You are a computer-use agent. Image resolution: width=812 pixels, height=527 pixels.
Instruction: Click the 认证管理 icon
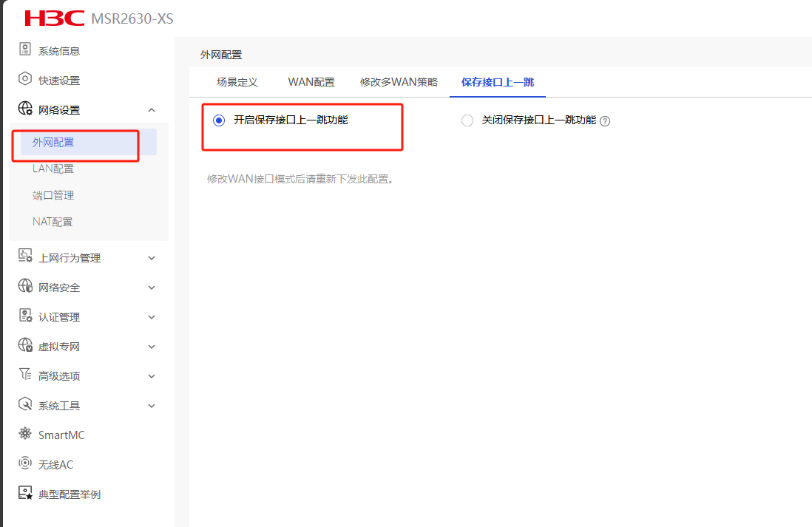pyautogui.click(x=25, y=316)
